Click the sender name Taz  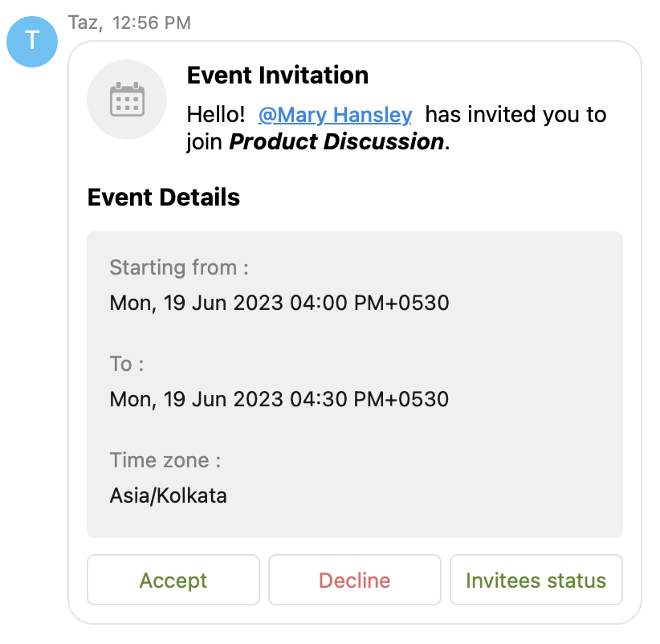click(x=84, y=22)
